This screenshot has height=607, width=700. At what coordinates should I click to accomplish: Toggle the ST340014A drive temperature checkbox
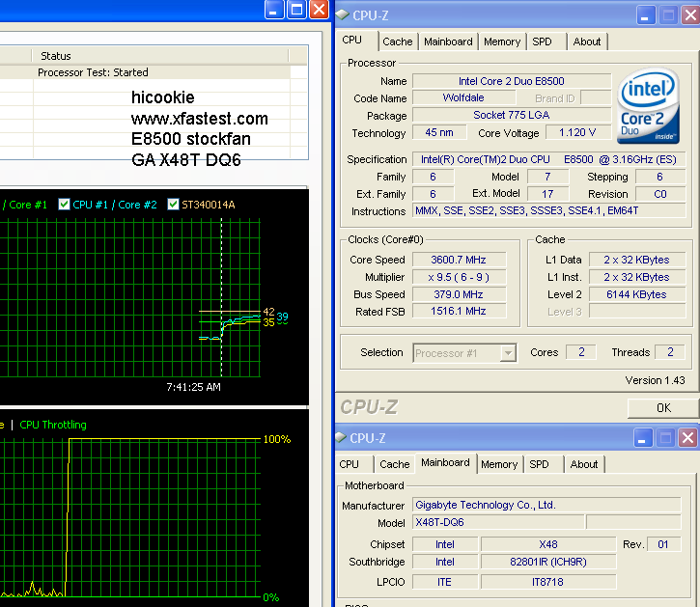(174, 205)
